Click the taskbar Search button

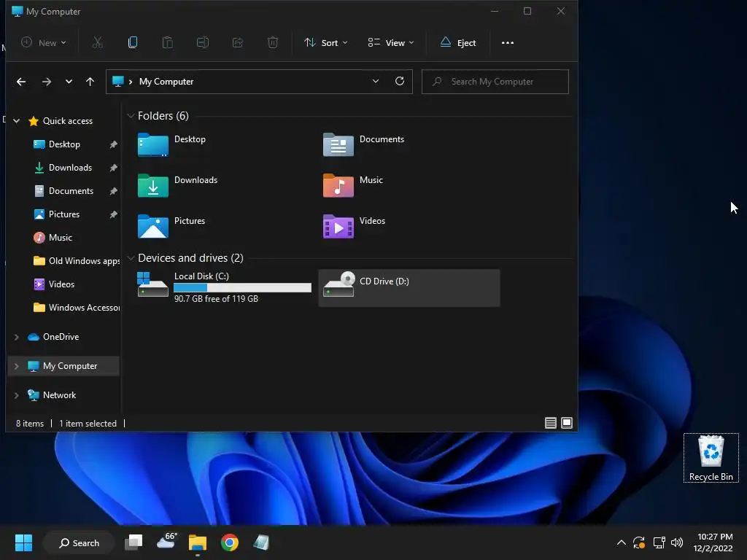(79, 542)
